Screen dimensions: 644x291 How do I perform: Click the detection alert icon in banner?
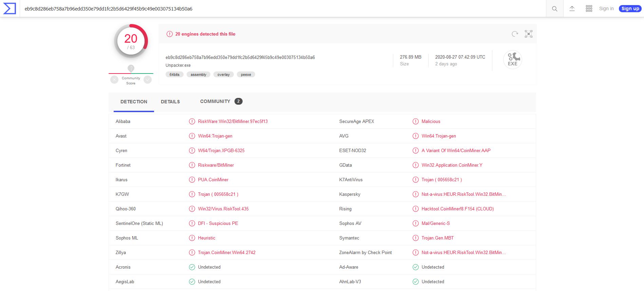169,34
